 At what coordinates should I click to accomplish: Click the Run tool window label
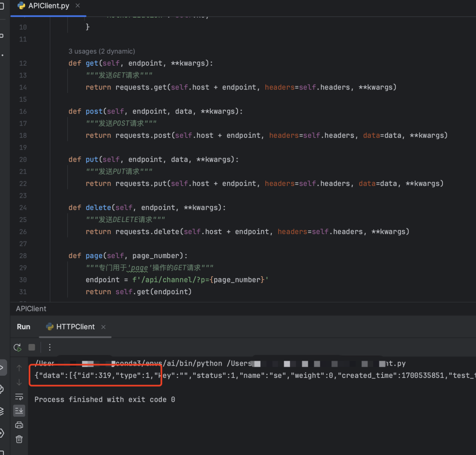coord(24,327)
